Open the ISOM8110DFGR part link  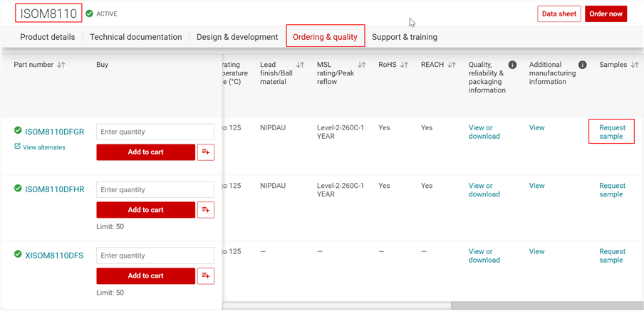55,132
